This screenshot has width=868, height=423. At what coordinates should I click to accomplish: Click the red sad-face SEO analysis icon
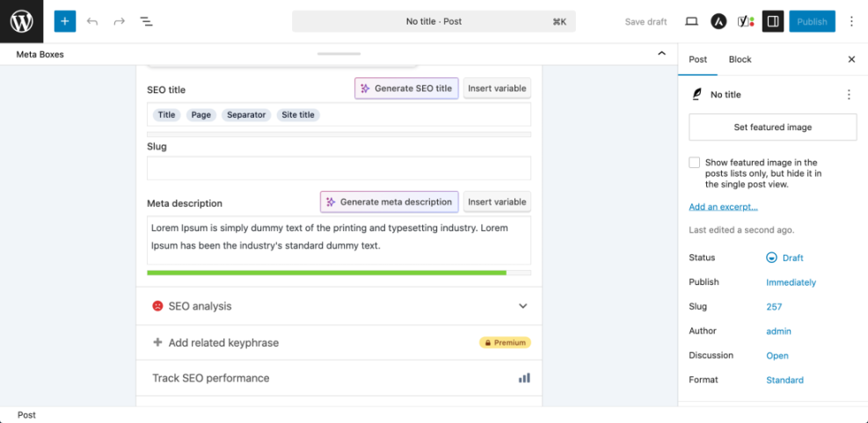click(157, 306)
